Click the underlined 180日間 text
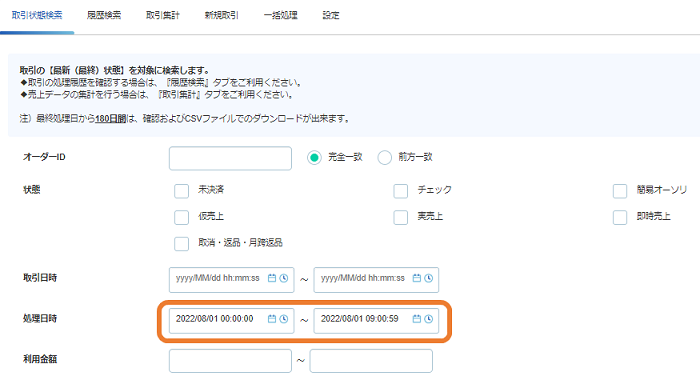The image size is (700, 384). pos(110,119)
